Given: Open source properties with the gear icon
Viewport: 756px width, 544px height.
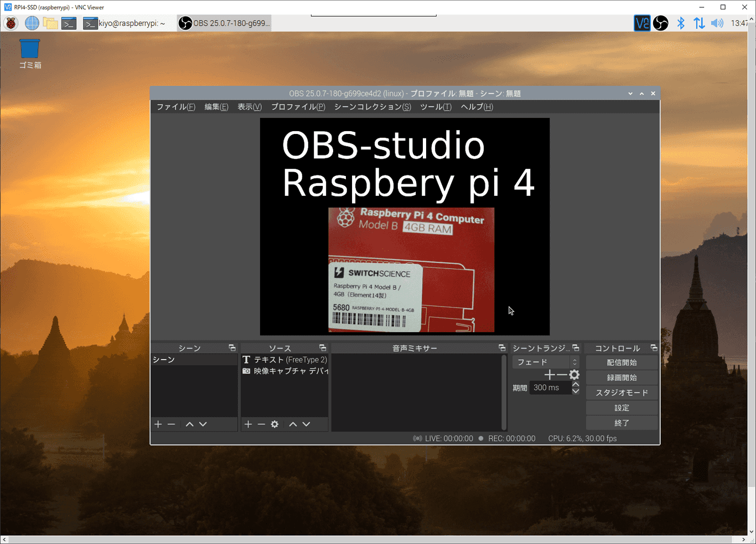Looking at the screenshot, I should tap(275, 424).
